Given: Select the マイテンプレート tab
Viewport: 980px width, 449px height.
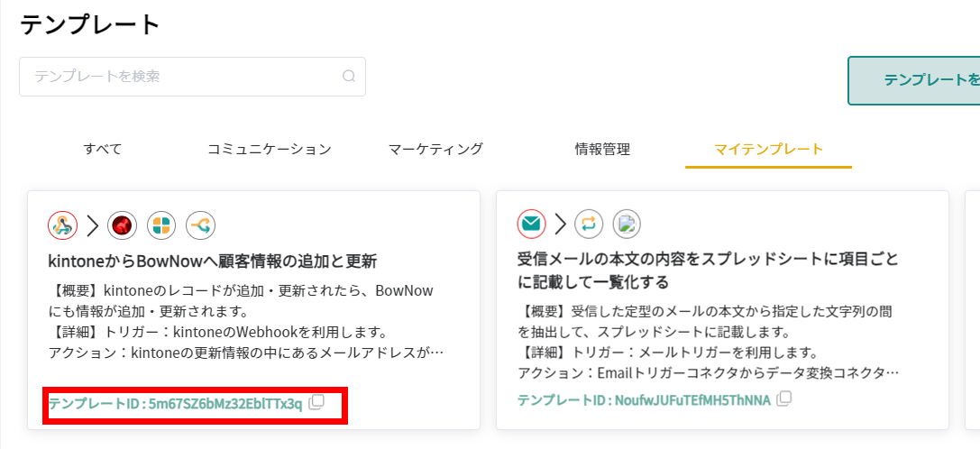Looking at the screenshot, I should point(768,149).
